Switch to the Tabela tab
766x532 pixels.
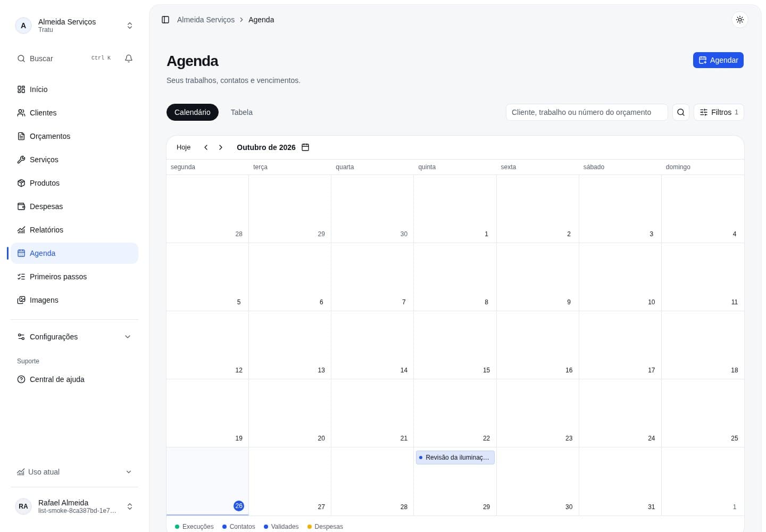click(242, 112)
